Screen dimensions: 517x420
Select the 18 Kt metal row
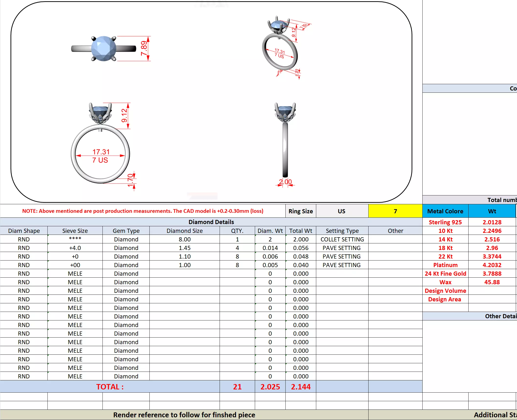[445, 248]
